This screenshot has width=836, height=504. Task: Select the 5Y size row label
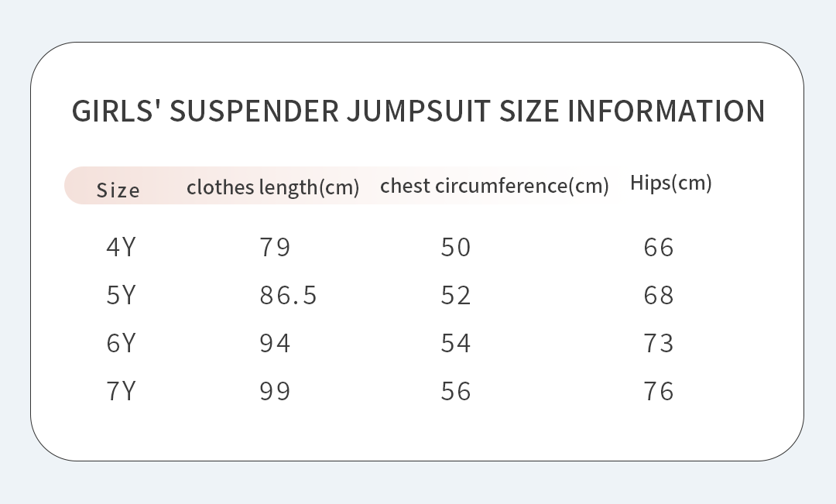point(121,295)
